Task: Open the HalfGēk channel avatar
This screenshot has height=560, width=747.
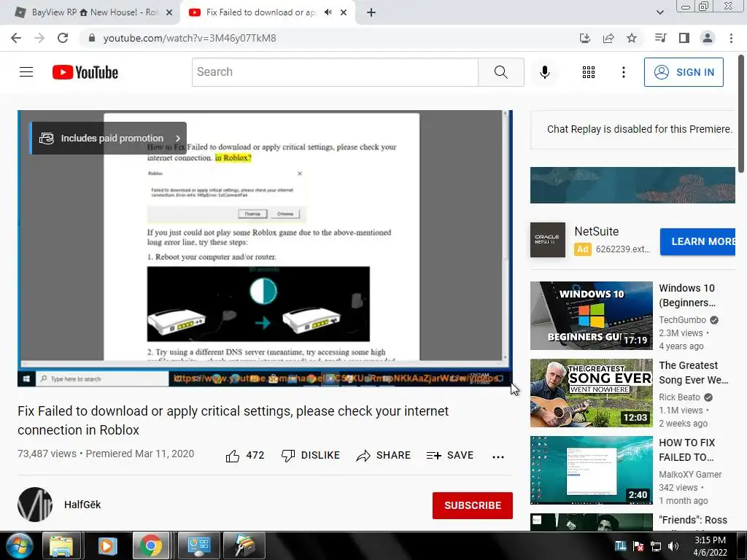Action: (35, 505)
